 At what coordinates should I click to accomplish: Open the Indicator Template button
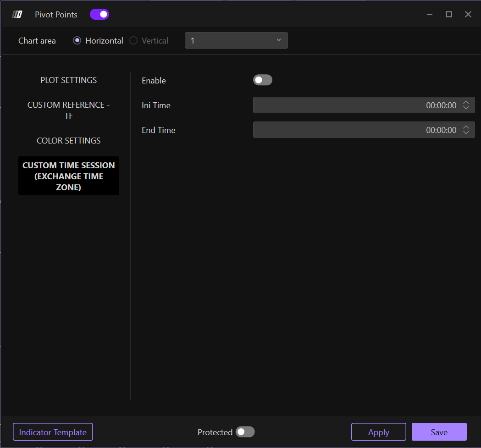tap(53, 432)
